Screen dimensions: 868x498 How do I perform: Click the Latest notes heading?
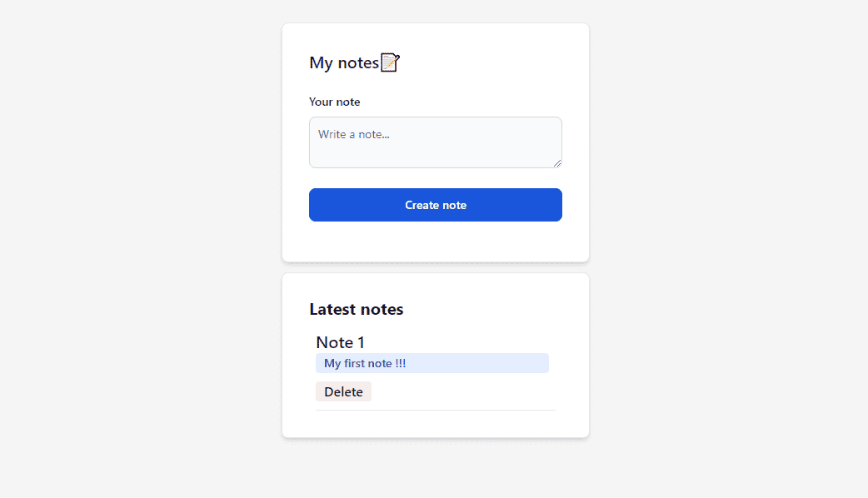[357, 309]
